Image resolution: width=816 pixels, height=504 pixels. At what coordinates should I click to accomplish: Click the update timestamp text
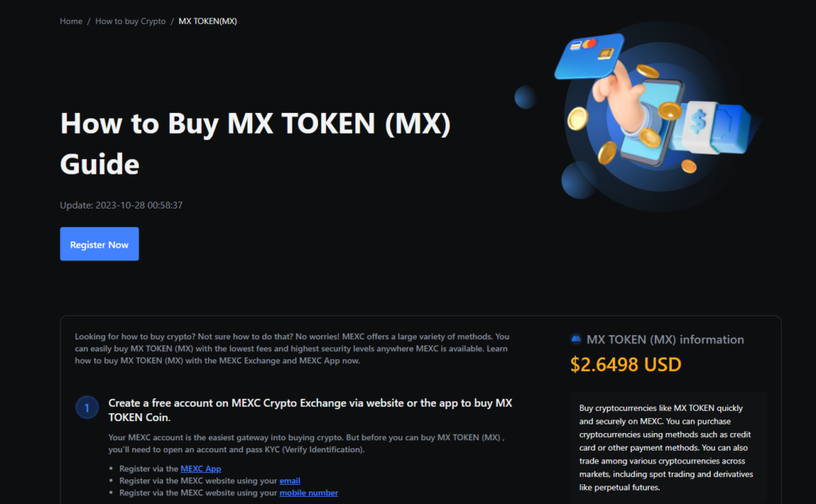point(121,205)
